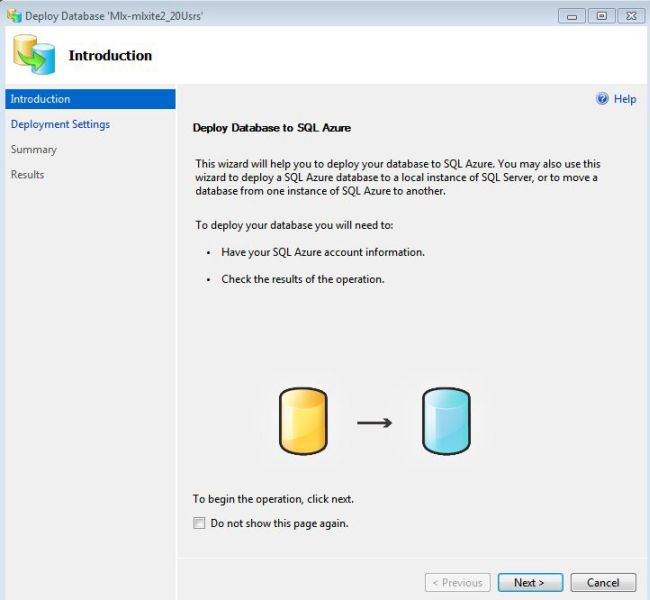Click 'To begin the operation, click next.' text
Viewport: 650px width, 600px height.
click(x=273, y=499)
